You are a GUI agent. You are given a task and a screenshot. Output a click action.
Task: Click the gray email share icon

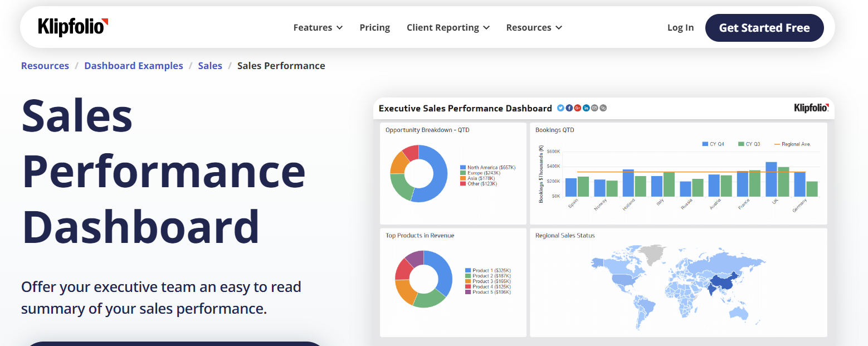[x=594, y=108]
